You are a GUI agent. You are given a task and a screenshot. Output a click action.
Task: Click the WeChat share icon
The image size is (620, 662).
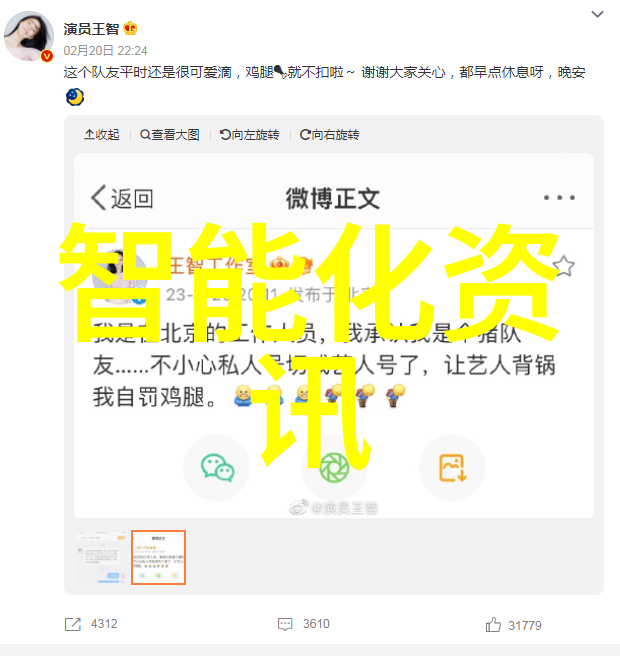coord(217,467)
